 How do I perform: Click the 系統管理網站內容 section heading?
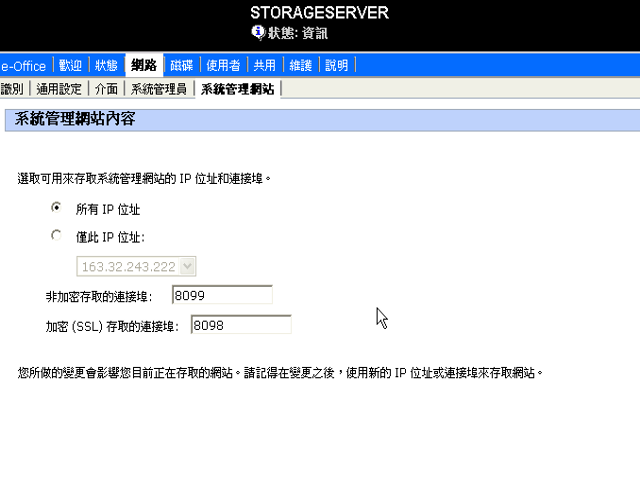coord(75,119)
